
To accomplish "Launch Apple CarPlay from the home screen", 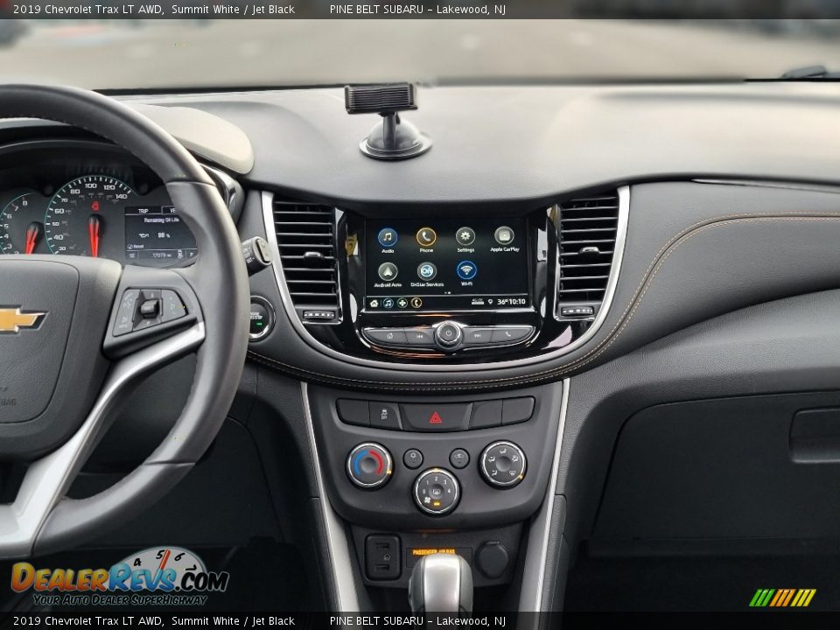I will (x=504, y=236).
